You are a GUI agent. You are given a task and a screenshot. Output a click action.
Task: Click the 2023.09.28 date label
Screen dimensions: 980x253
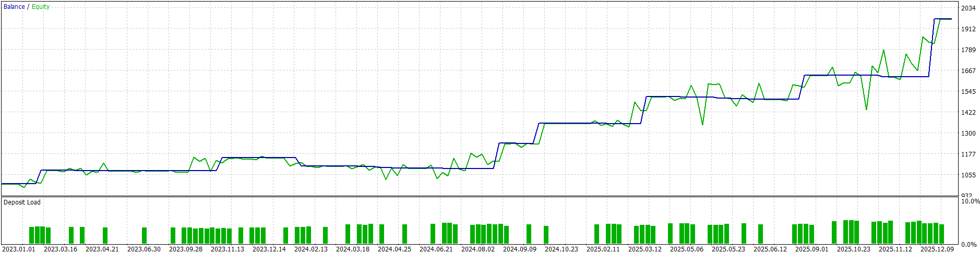click(x=186, y=249)
